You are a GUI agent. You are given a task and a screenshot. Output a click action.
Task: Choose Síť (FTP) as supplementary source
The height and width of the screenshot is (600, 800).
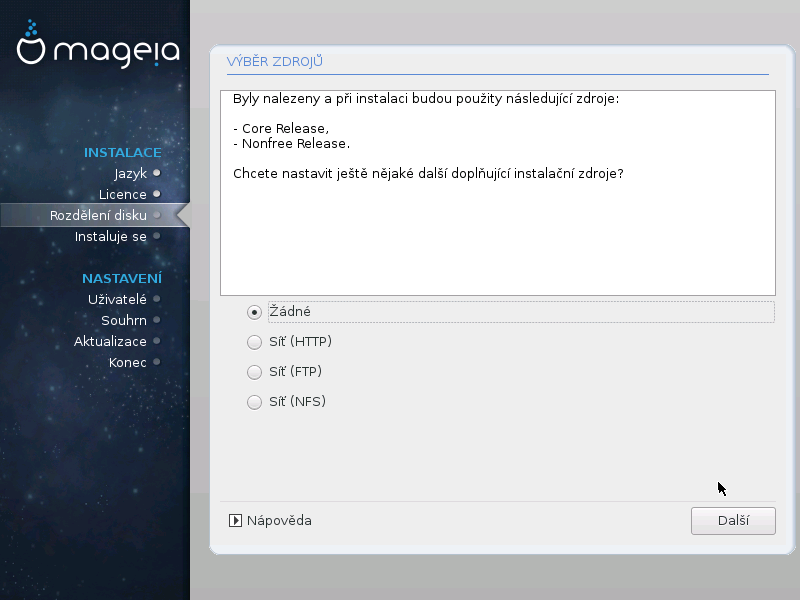tap(254, 372)
